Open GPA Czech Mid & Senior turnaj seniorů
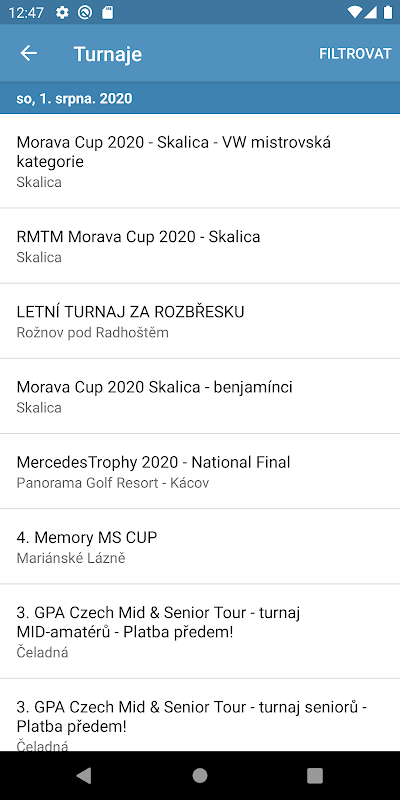Screen dimensions: 400x800 coord(200,715)
